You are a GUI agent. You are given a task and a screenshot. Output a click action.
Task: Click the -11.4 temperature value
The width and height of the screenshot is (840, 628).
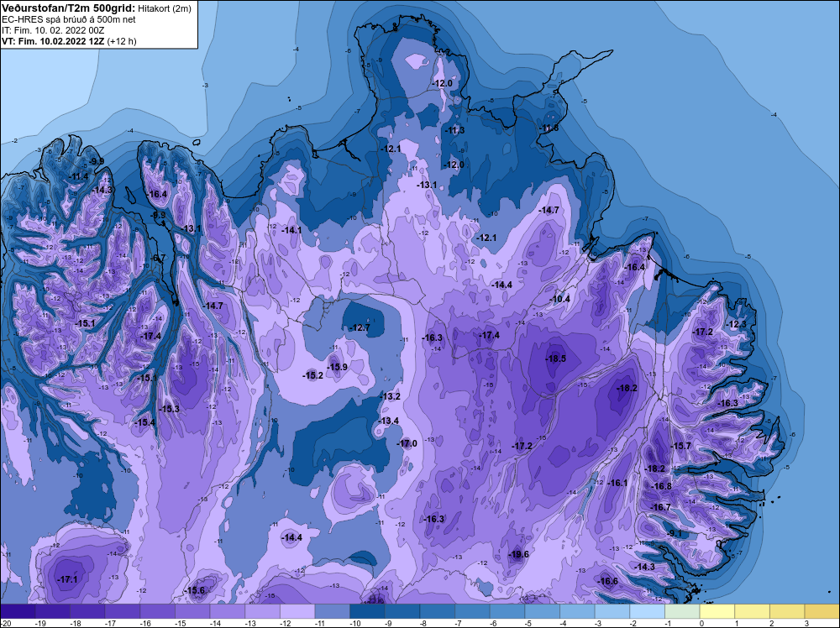pos(78,176)
